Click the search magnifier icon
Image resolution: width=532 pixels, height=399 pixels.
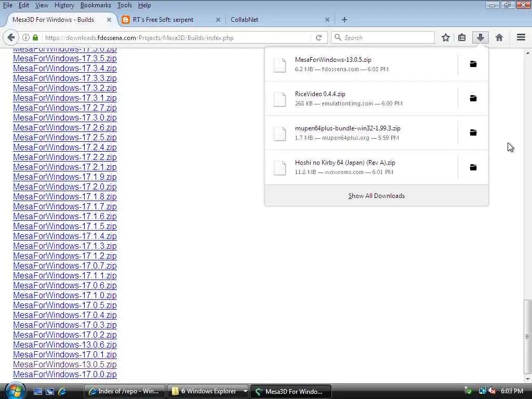pyautogui.click(x=338, y=37)
